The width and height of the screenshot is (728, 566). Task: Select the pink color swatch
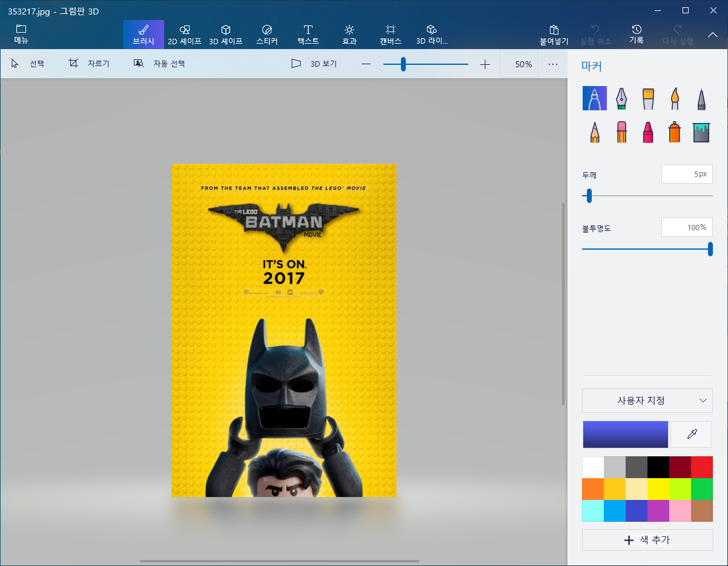(680, 511)
